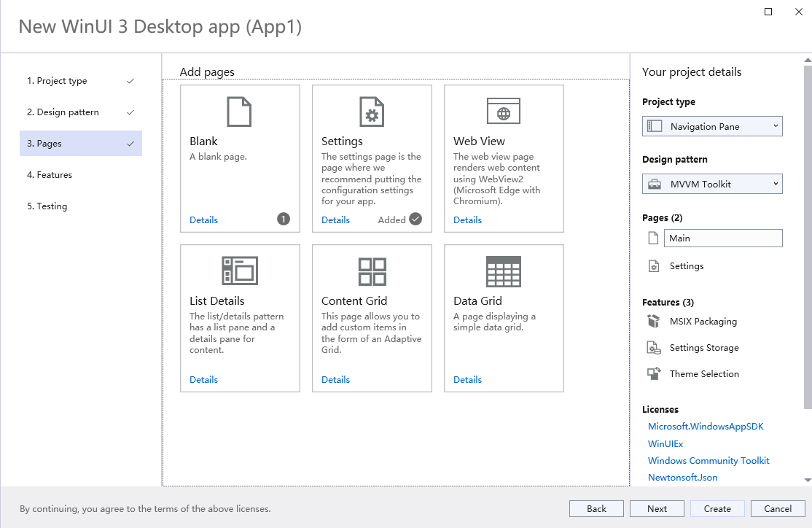Click the Blank card title
Viewport: 812px width, 528px height.
[203, 141]
